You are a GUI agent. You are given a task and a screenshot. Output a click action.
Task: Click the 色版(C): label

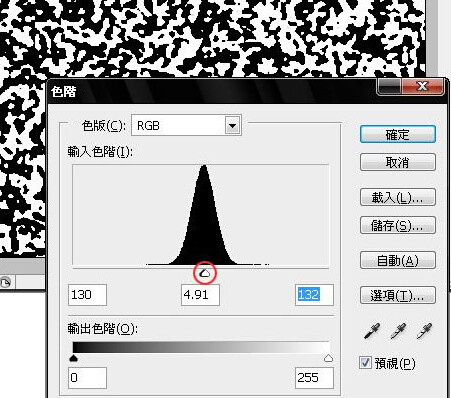pyautogui.click(x=104, y=126)
